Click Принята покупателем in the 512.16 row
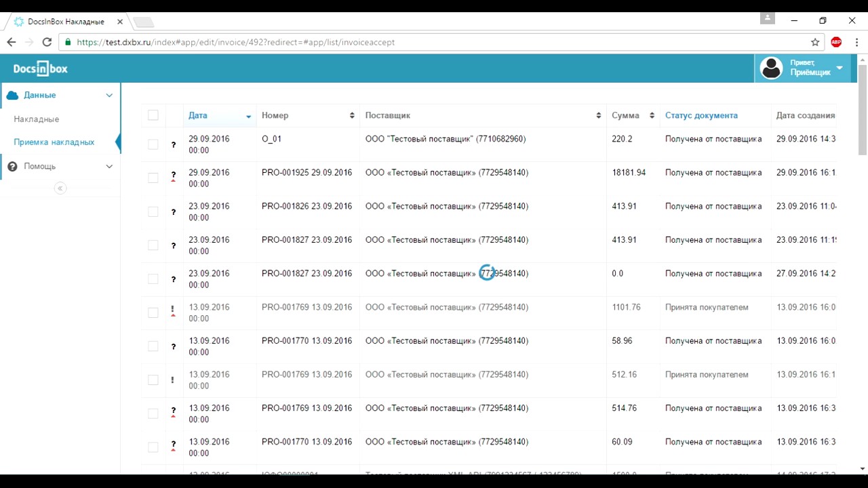Screen dimensions: 868x488 pyautogui.click(x=707, y=375)
